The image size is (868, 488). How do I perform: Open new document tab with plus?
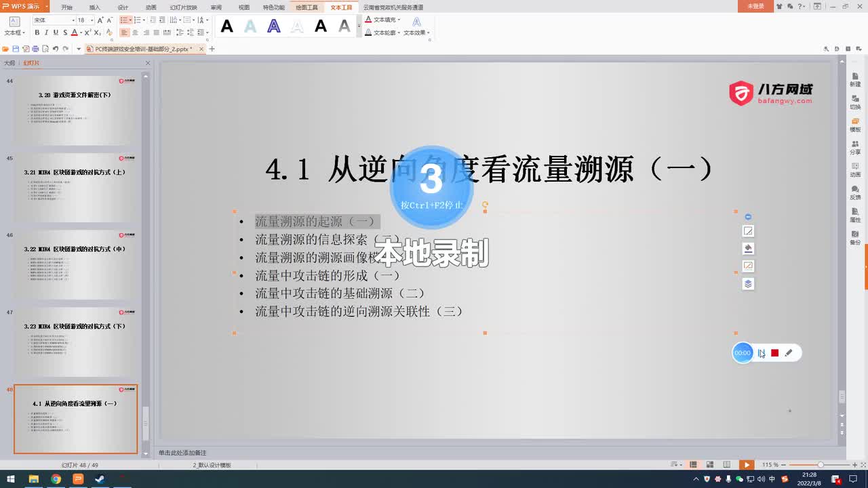212,49
